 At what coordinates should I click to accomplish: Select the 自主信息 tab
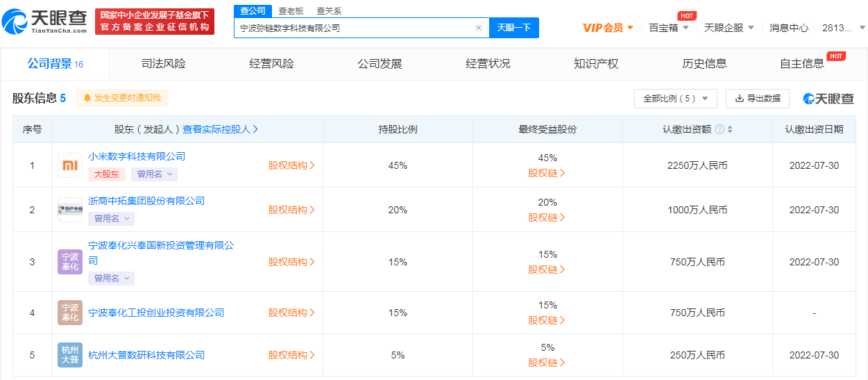pyautogui.click(x=803, y=64)
